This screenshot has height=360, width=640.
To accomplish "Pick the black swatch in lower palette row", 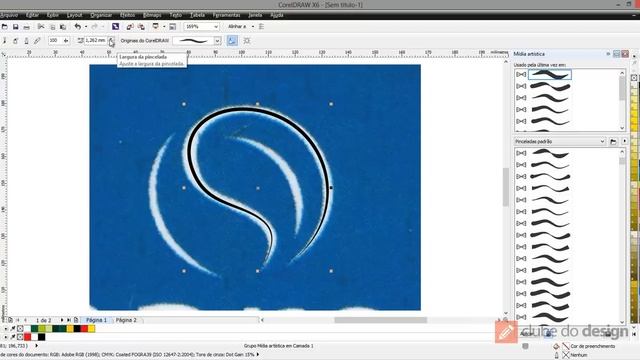I will [x=42, y=337].
